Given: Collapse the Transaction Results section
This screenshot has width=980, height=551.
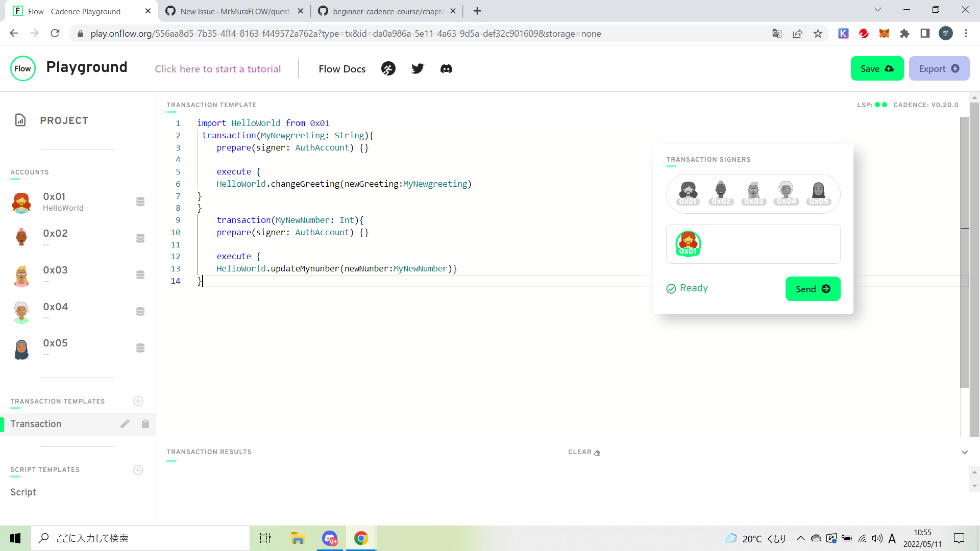Looking at the screenshot, I should click(965, 452).
